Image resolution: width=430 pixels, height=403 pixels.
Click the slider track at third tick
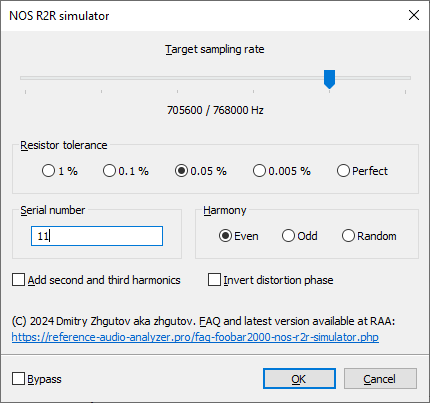(x=178, y=78)
